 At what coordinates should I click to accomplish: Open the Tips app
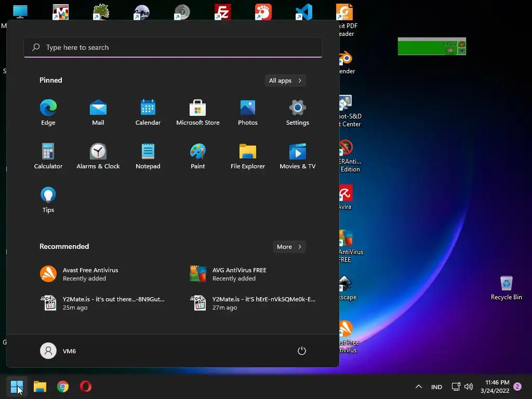point(48,200)
